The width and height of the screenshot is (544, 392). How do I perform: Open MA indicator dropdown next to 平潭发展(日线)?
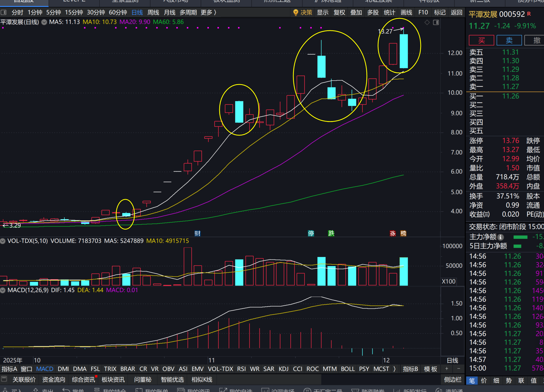[x=44, y=22]
